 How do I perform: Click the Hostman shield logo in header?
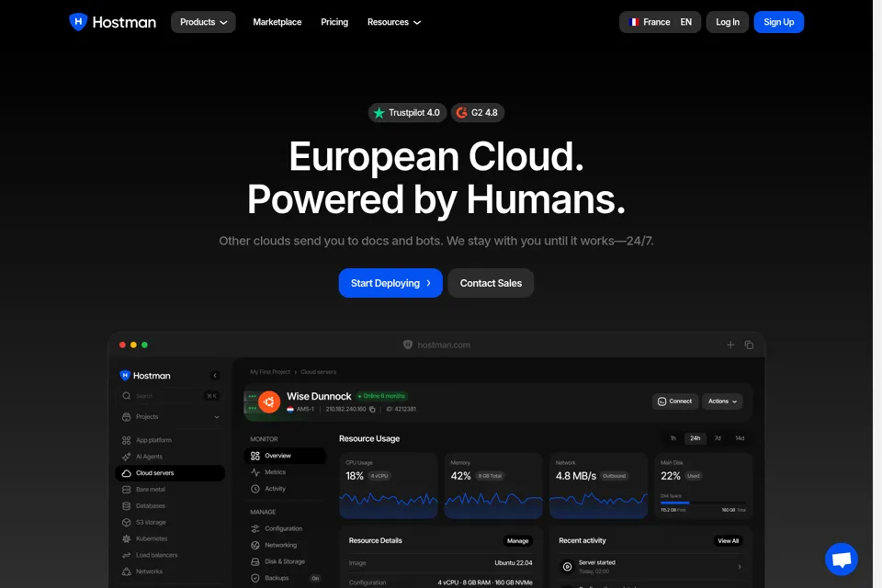[78, 22]
